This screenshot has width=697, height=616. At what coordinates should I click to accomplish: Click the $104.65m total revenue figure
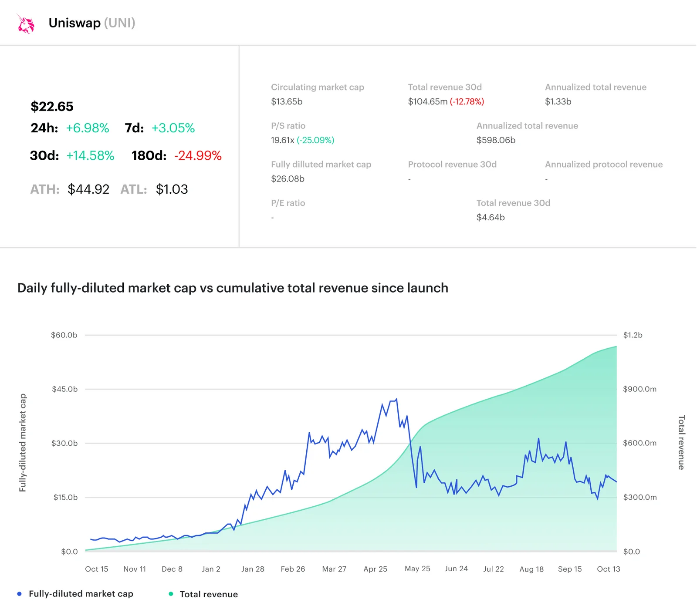pyautogui.click(x=428, y=101)
